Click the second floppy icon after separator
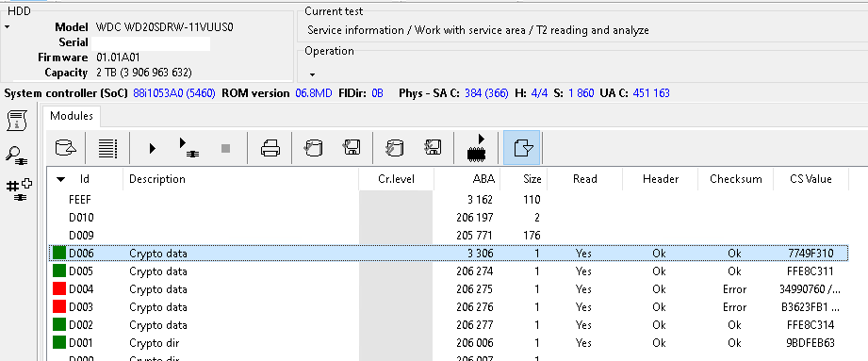This screenshot has width=868, height=361. click(433, 147)
